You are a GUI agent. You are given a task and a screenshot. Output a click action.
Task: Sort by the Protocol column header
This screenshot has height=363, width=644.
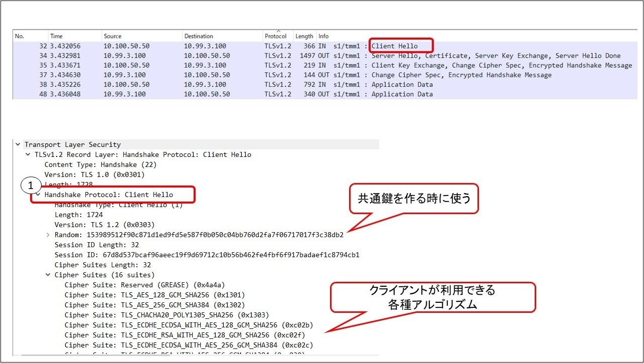[275, 36]
